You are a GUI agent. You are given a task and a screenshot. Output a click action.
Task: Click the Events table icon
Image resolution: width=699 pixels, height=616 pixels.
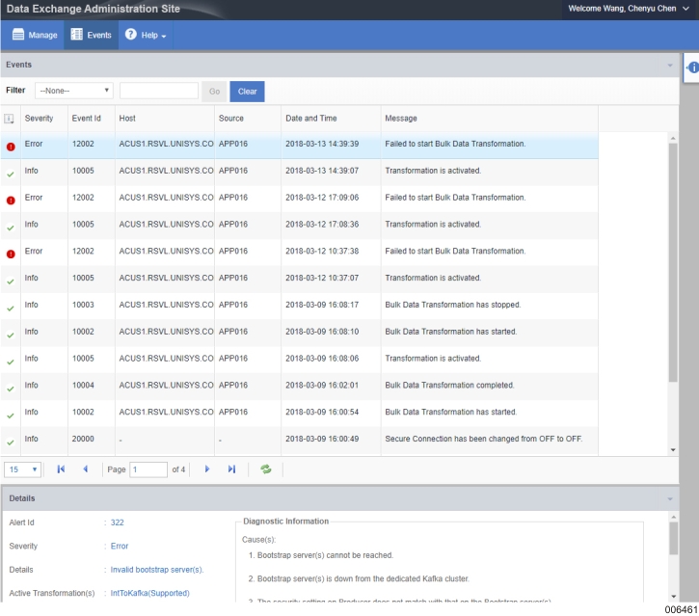(x=77, y=35)
